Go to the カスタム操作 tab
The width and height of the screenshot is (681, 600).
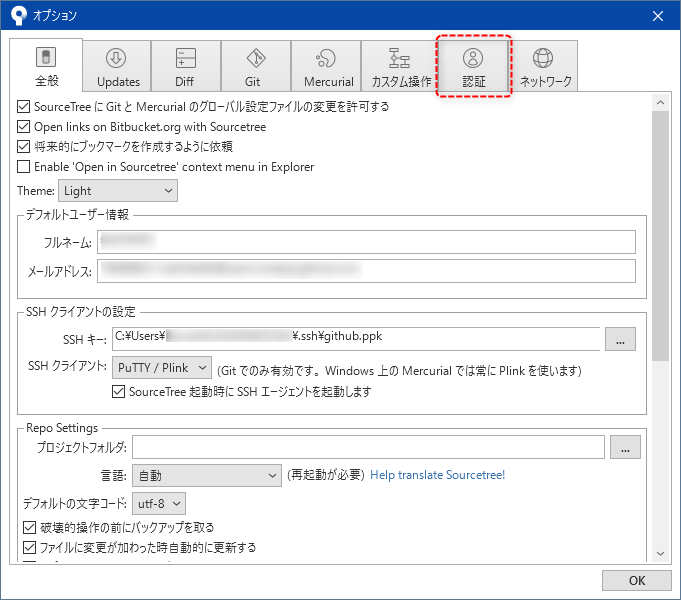399,66
